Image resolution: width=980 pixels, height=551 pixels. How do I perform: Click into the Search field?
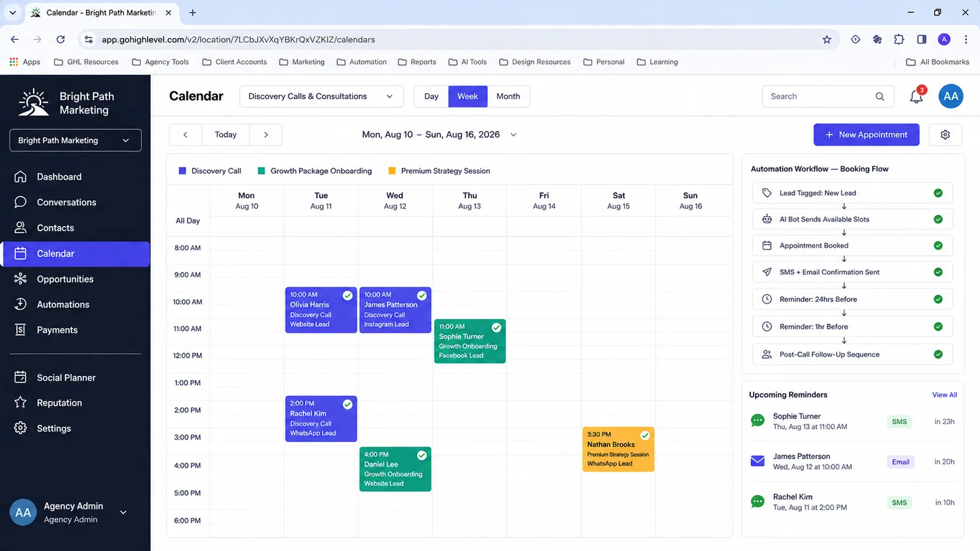pos(828,96)
